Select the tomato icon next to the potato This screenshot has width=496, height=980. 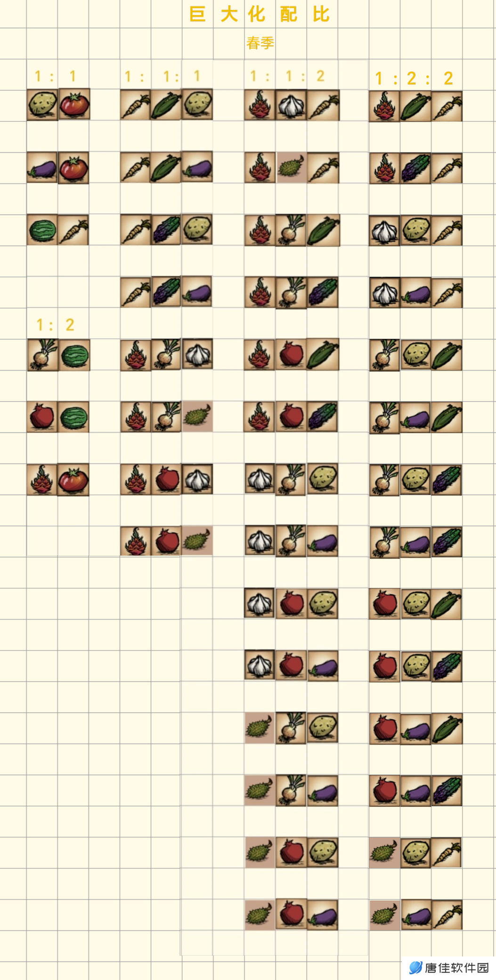coord(74,104)
